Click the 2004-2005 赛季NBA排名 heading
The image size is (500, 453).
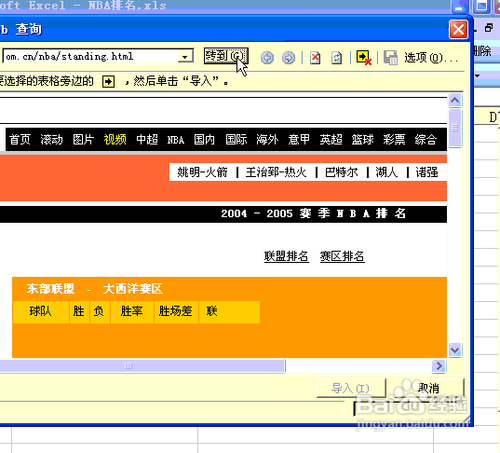(x=313, y=213)
